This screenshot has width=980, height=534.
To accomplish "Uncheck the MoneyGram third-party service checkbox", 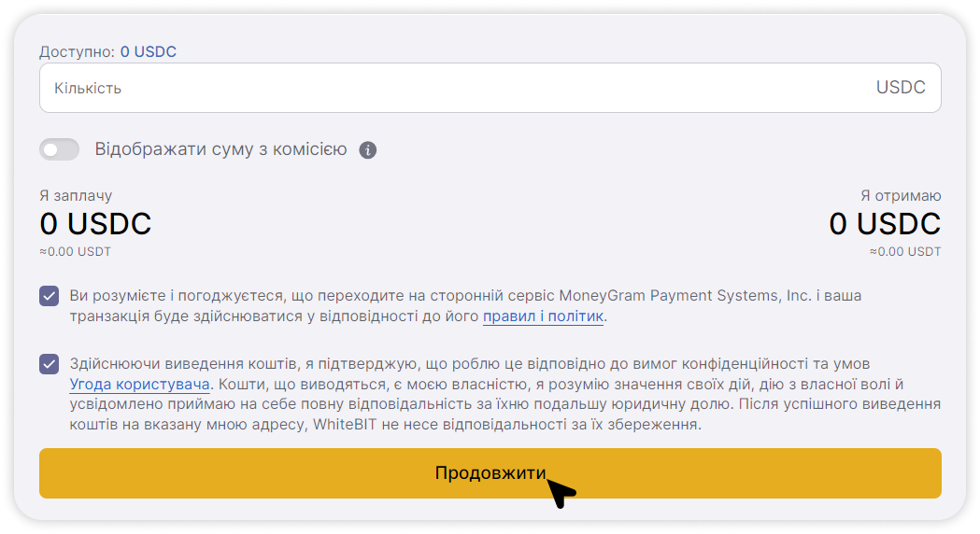I will click(x=50, y=296).
